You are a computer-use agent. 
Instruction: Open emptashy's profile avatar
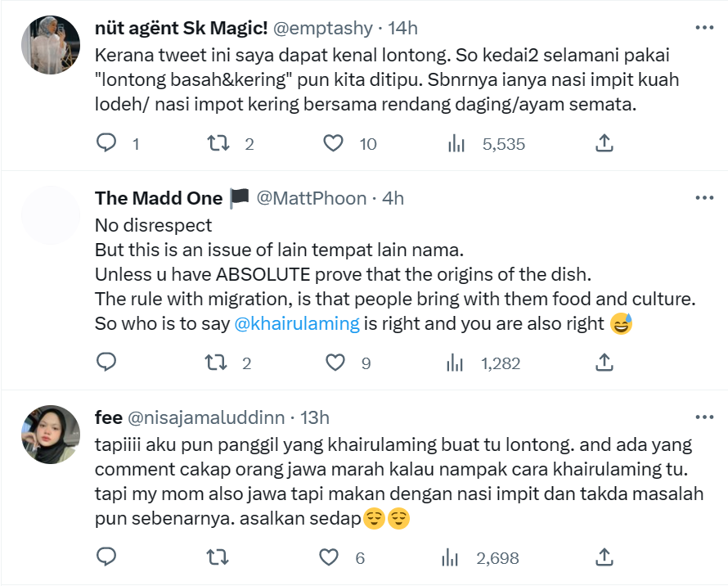click(50, 44)
